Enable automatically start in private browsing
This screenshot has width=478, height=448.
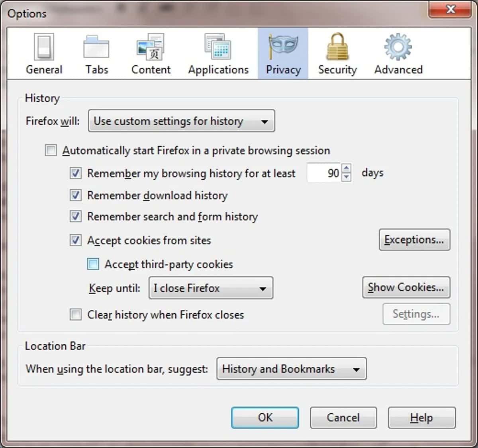coord(51,151)
